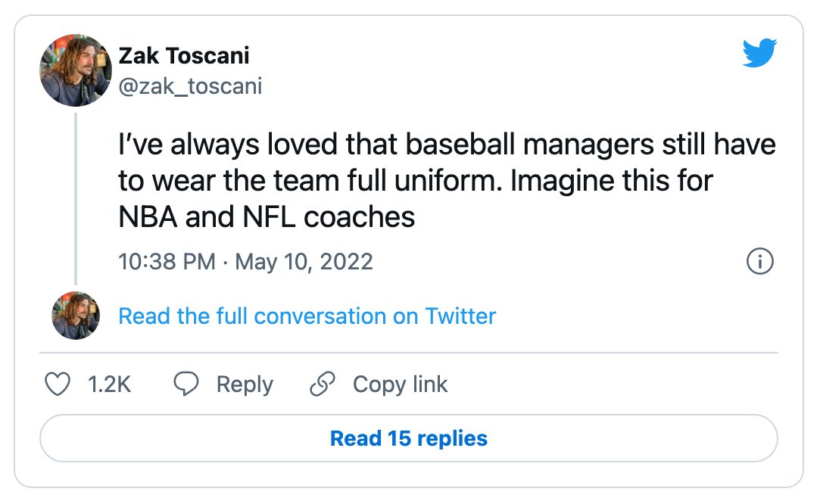This screenshot has height=504, width=820.
Task: Click the chain link icon
Action: (x=322, y=384)
